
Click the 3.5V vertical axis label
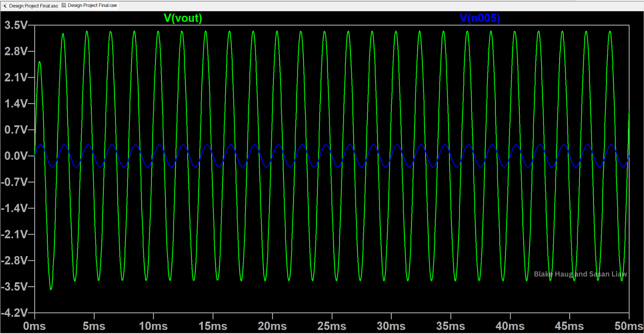16,25
